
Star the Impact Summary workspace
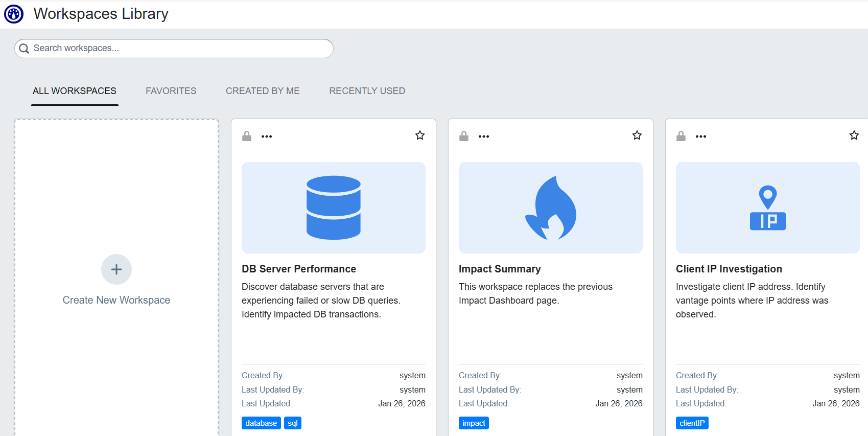coord(637,135)
